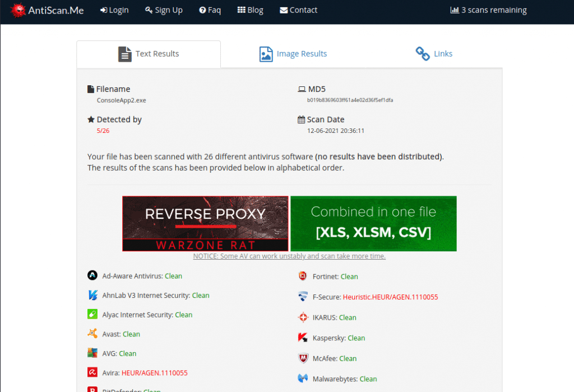Click the Avira icon
This screenshot has width=574, height=392.
point(92,372)
